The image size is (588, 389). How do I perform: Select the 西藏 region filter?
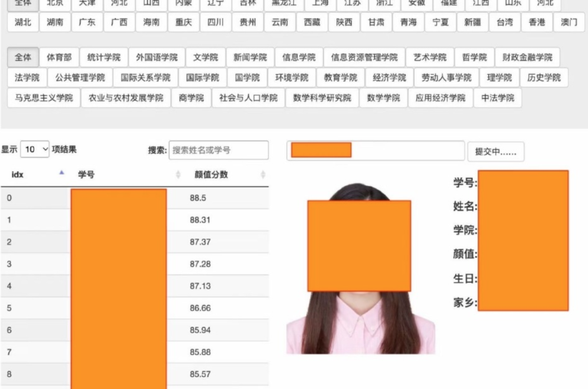(x=312, y=23)
